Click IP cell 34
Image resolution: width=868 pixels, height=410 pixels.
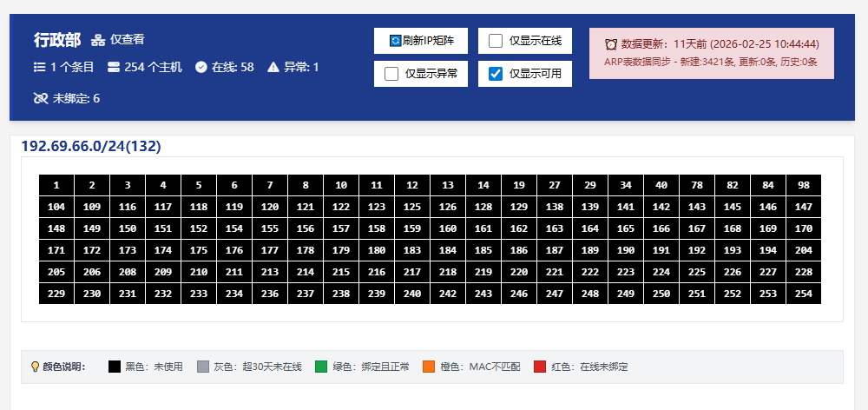626,186
